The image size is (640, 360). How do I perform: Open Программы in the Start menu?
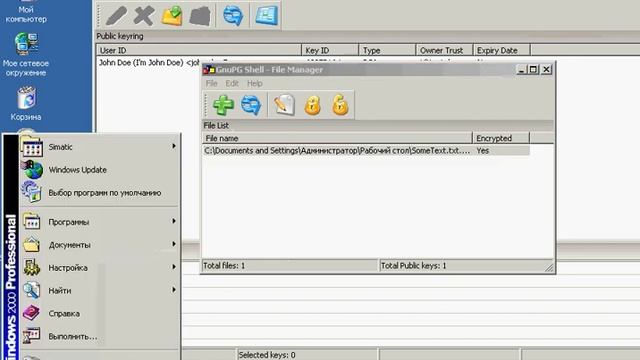click(100, 222)
